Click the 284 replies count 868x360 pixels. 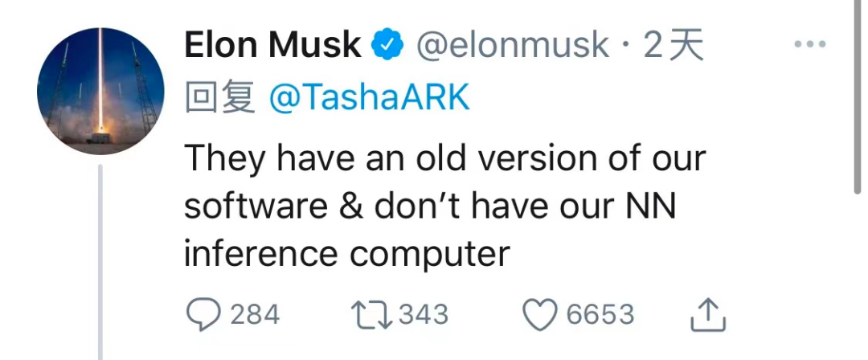[255, 314]
